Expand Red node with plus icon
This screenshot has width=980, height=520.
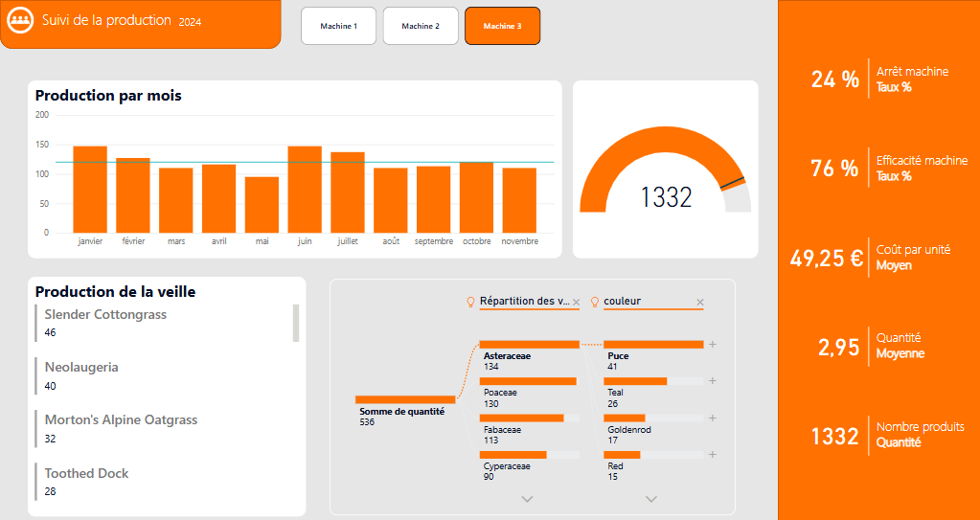pyautogui.click(x=713, y=455)
